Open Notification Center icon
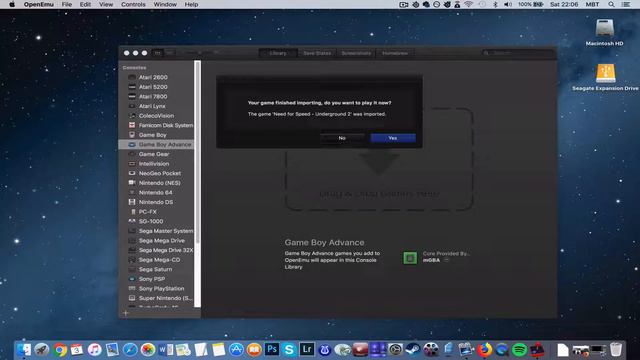The image size is (640, 360). click(625, 4)
